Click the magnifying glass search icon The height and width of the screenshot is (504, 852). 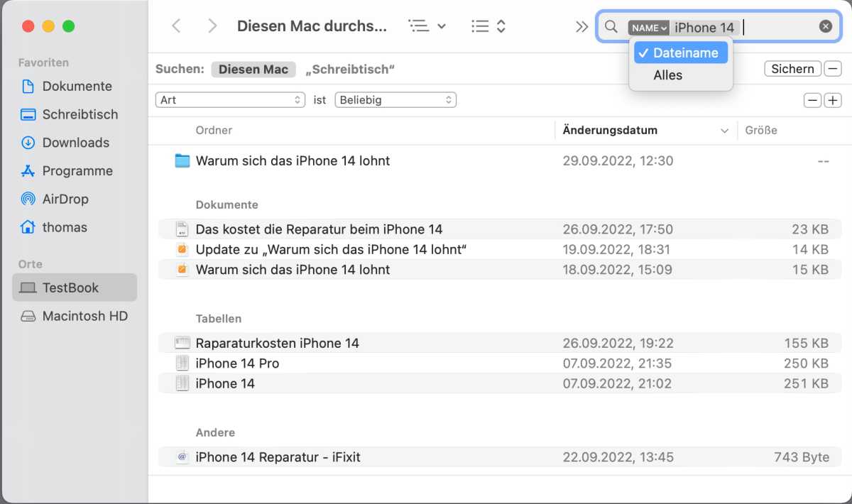coord(611,27)
